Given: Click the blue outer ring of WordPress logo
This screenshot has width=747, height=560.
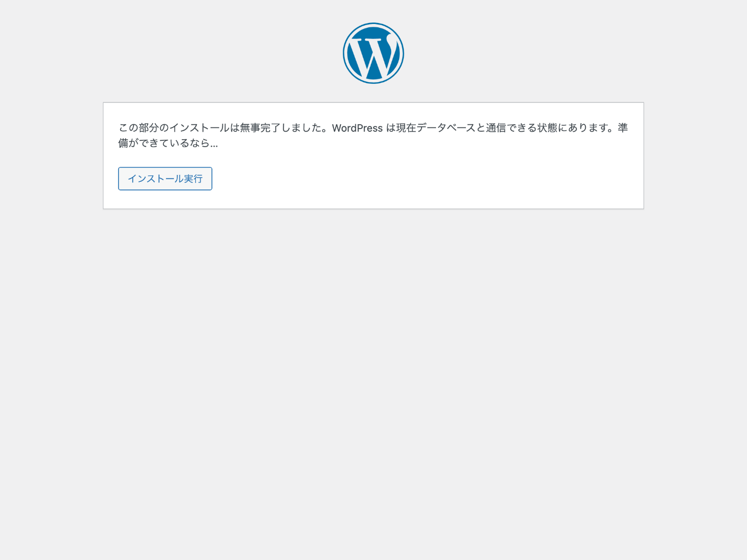Looking at the screenshot, I should click(x=373, y=25).
